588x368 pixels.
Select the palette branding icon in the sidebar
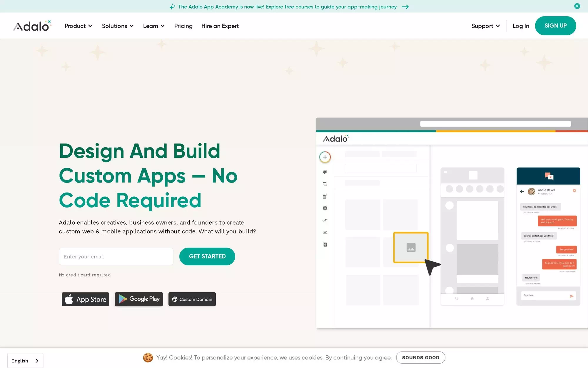[x=325, y=172]
